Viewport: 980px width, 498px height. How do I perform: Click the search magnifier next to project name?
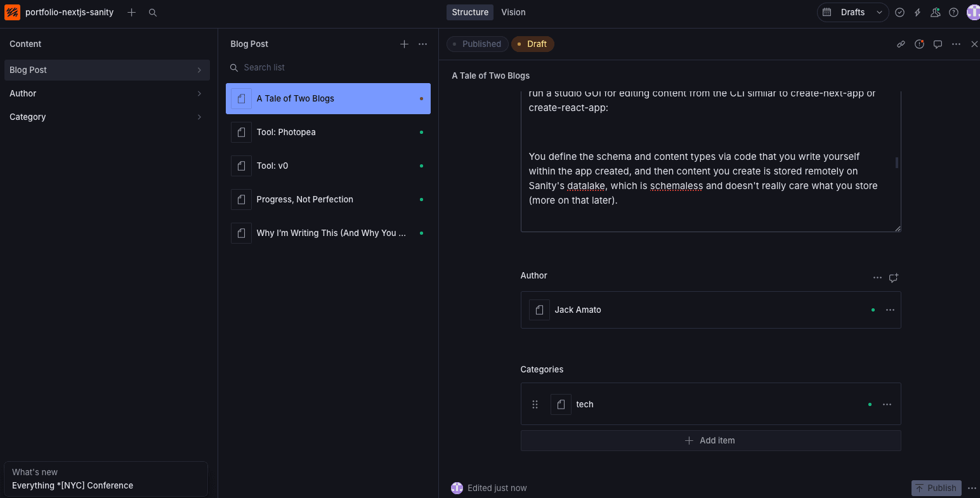[x=153, y=13]
